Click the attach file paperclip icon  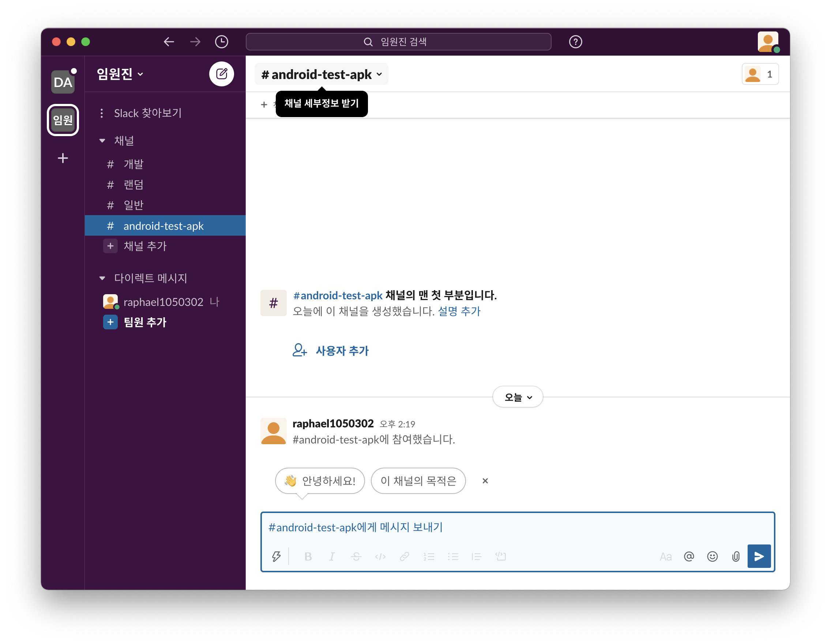point(736,557)
